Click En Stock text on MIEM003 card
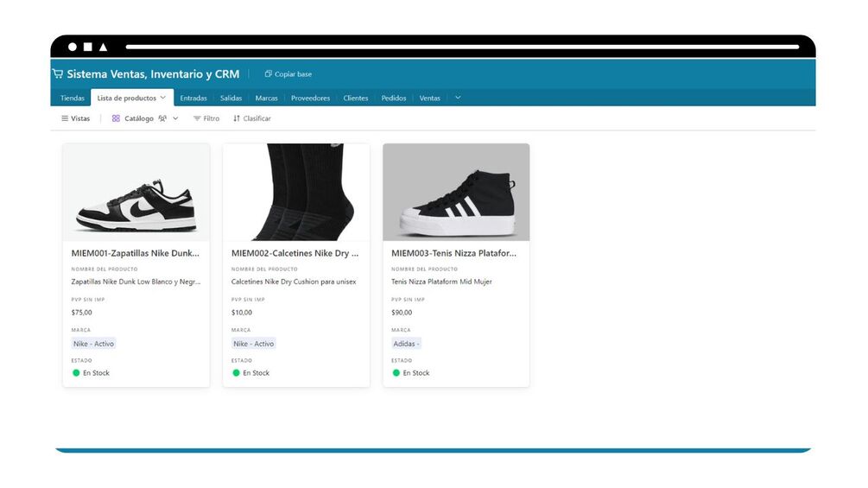This screenshot has width=868, height=488. 416,373
